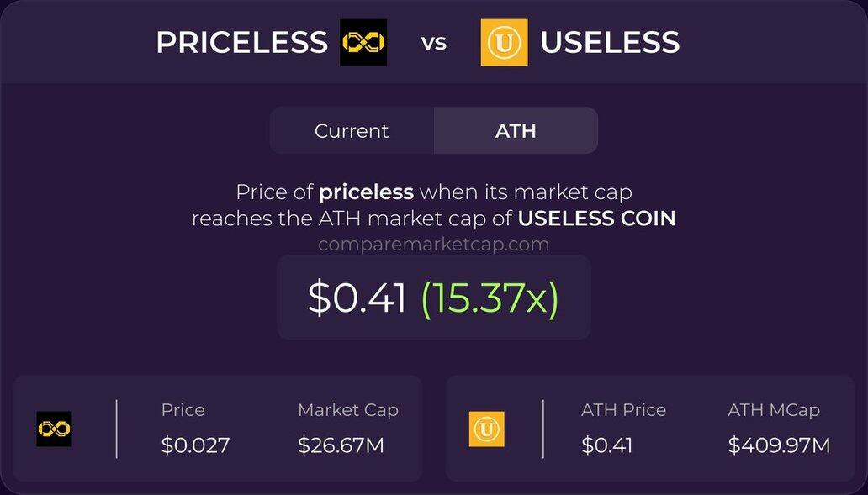Click the comparemarketcap.com watermark link
Screen dimensions: 868x495
(x=433, y=245)
